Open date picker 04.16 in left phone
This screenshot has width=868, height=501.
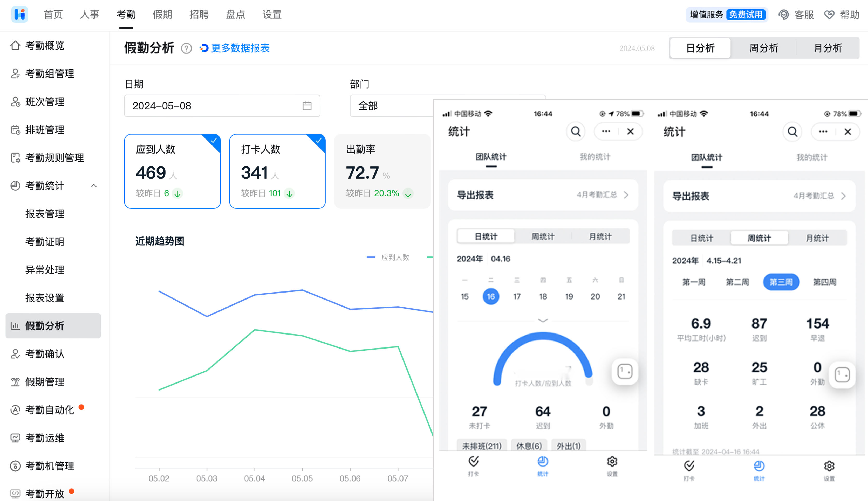coord(500,259)
